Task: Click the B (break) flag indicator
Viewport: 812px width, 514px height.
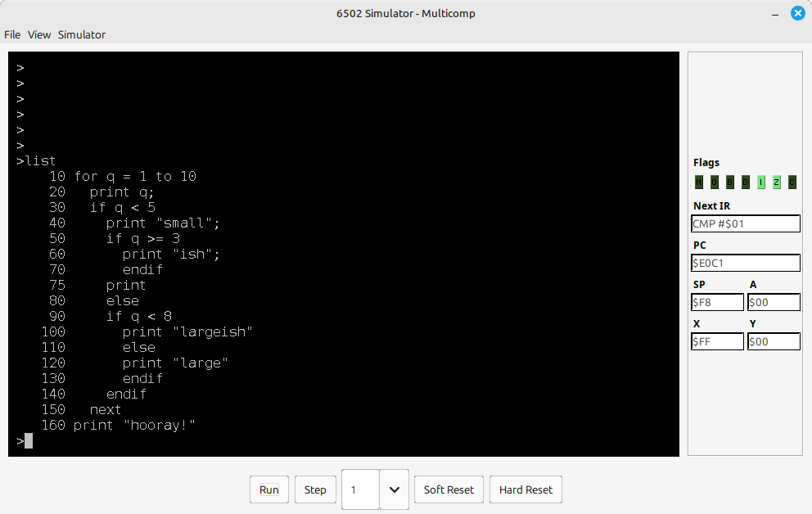Action: pyautogui.click(x=730, y=183)
